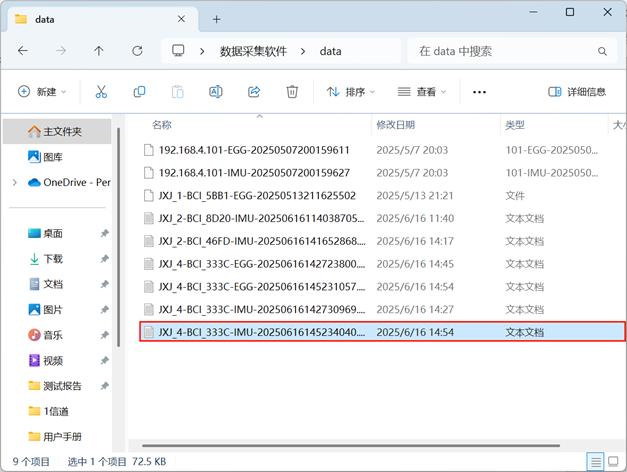This screenshot has height=472, width=627.
Task: Click the Cut scissors icon
Action: pyautogui.click(x=101, y=92)
